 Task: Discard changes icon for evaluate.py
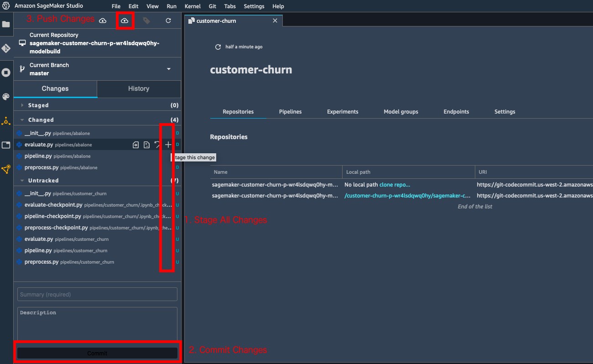[157, 145]
